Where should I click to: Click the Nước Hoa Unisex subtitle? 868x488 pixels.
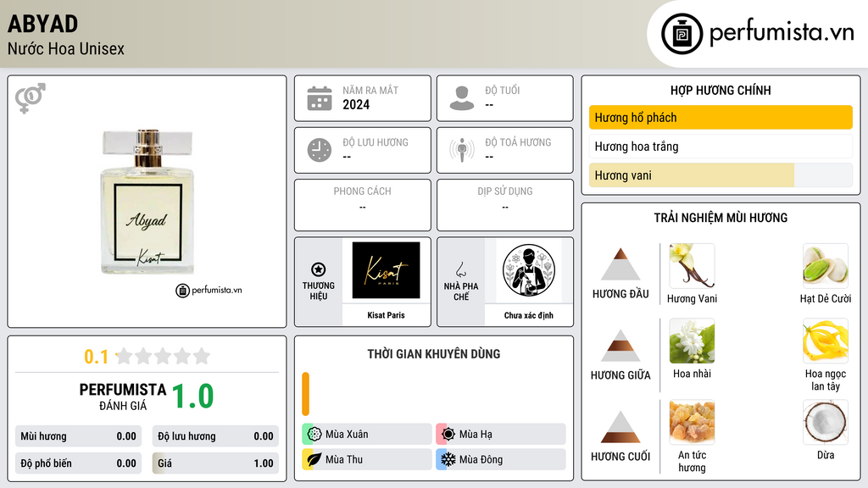[x=66, y=48]
